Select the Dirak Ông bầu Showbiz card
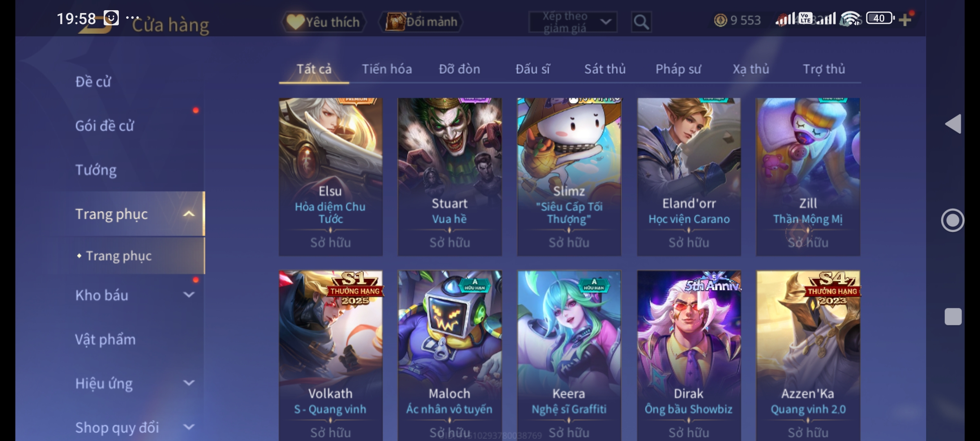 pos(689,355)
